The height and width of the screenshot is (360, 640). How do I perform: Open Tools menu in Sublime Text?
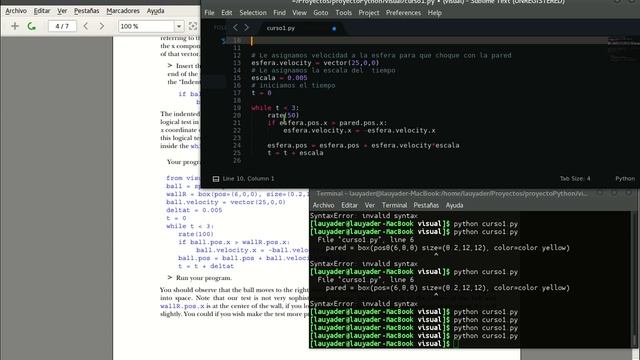click(344, 13)
